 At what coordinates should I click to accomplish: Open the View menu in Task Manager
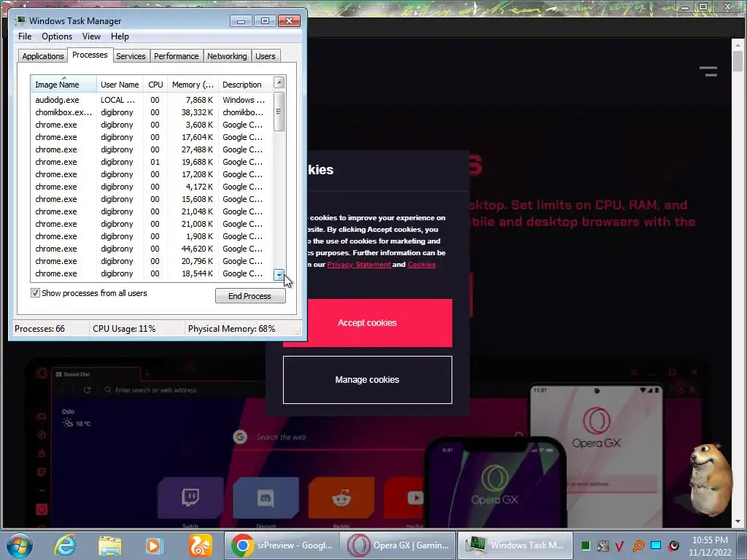coord(91,36)
